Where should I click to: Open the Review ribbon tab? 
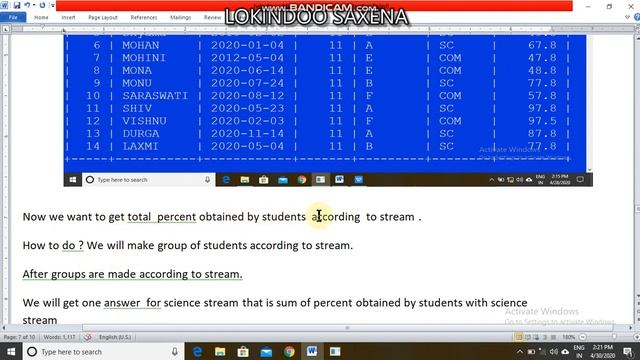(212, 18)
